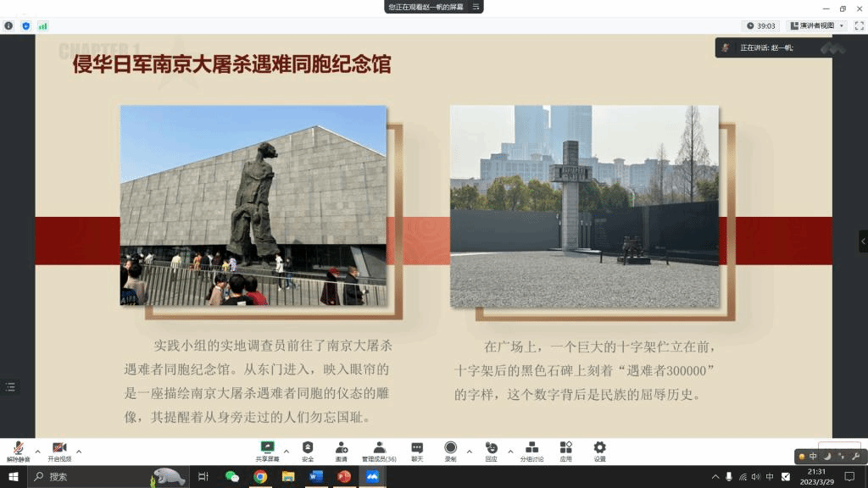Open Manage Members (管理成员) panel
The width and height of the screenshot is (868, 488).
pos(379,450)
